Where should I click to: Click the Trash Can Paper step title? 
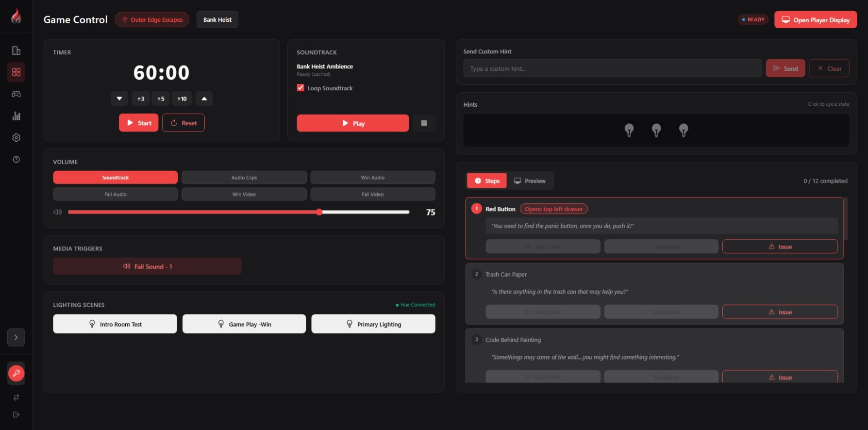click(506, 275)
